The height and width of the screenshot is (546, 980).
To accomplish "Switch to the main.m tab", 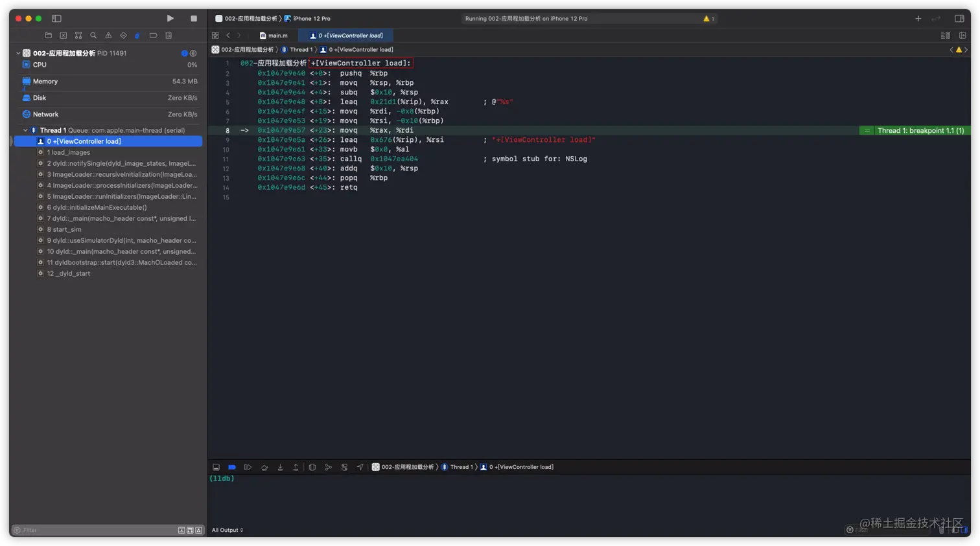I will pyautogui.click(x=274, y=36).
